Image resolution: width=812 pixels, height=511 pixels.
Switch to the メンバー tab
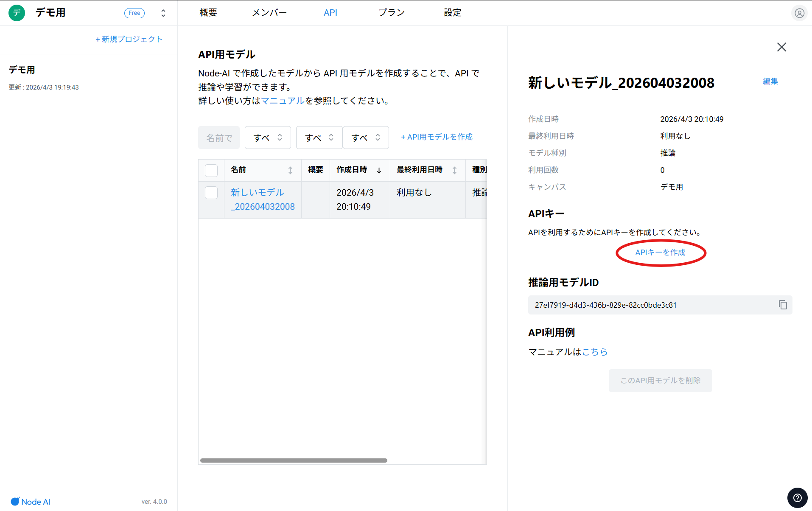pyautogui.click(x=269, y=13)
